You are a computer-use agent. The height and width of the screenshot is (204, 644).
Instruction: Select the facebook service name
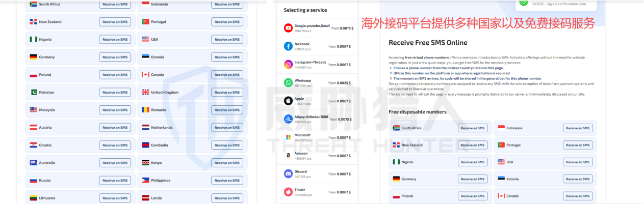[302, 44]
